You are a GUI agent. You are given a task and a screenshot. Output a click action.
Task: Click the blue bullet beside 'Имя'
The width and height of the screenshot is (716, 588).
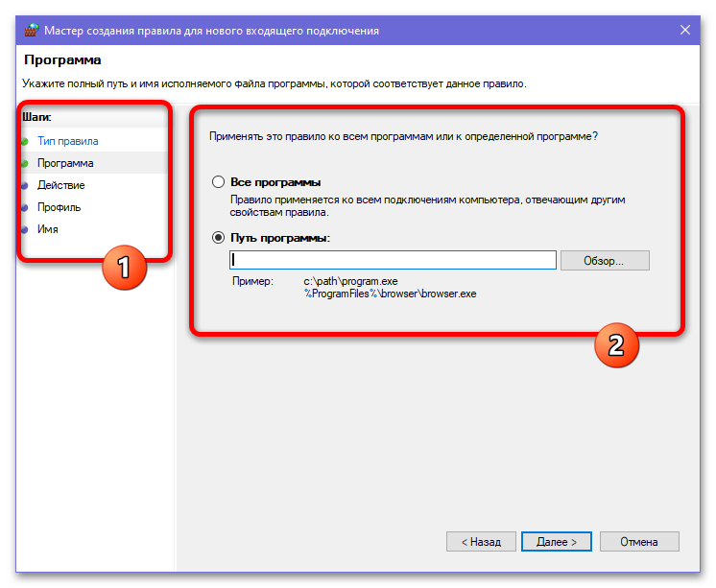point(25,229)
